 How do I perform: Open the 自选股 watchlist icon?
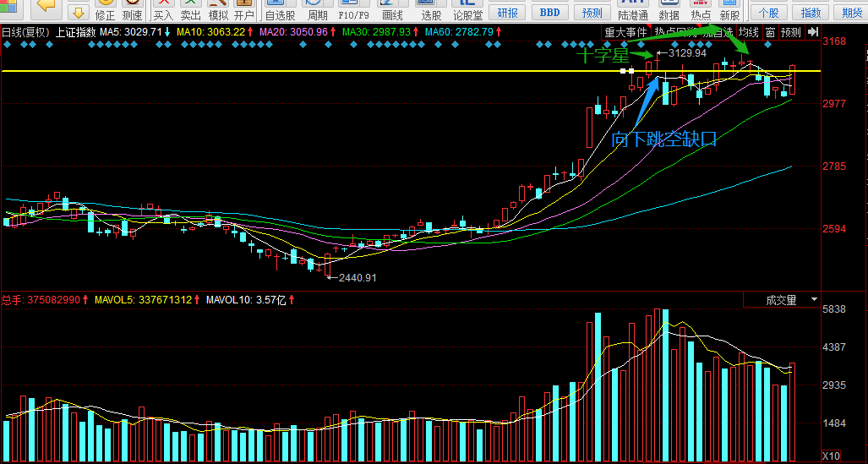280,10
